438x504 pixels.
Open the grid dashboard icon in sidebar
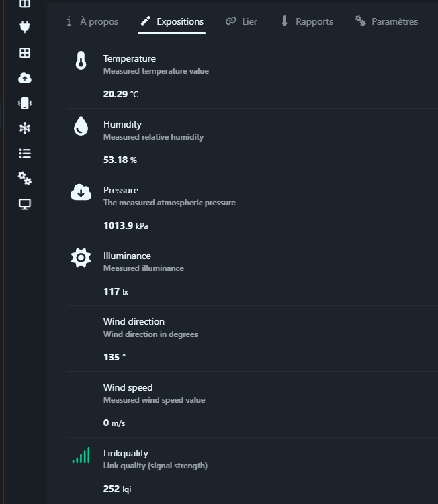click(25, 53)
